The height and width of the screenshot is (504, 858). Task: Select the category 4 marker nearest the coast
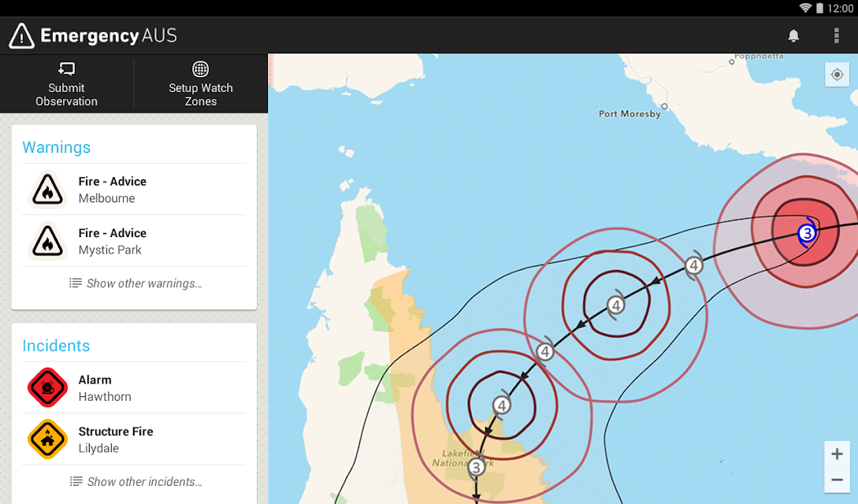click(502, 406)
